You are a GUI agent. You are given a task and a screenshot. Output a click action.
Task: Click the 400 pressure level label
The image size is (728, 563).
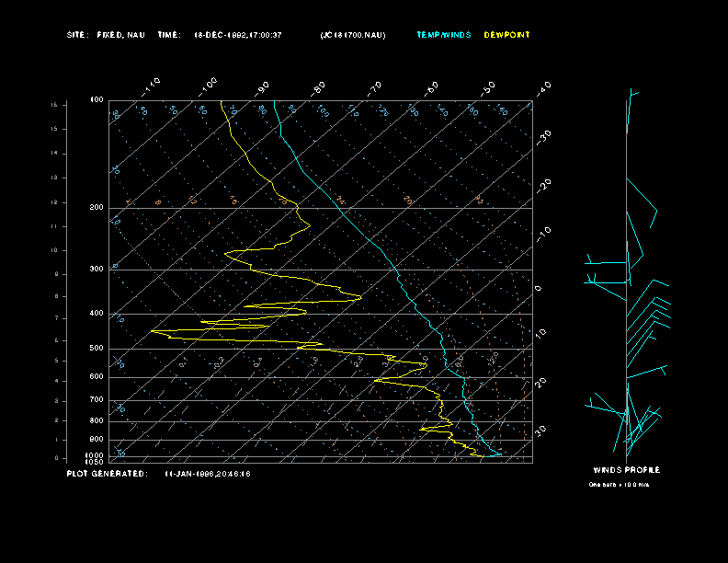pyautogui.click(x=97, y=314)
